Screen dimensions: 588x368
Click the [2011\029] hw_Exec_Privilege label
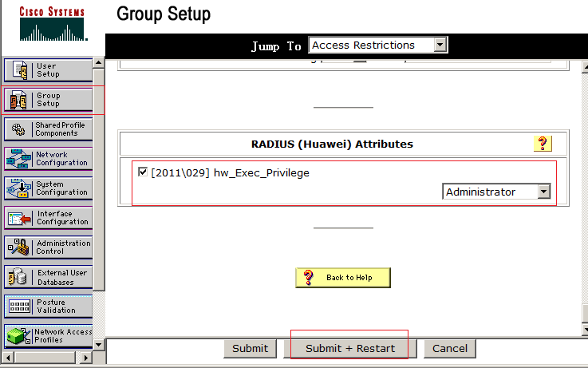coord(230,173)
